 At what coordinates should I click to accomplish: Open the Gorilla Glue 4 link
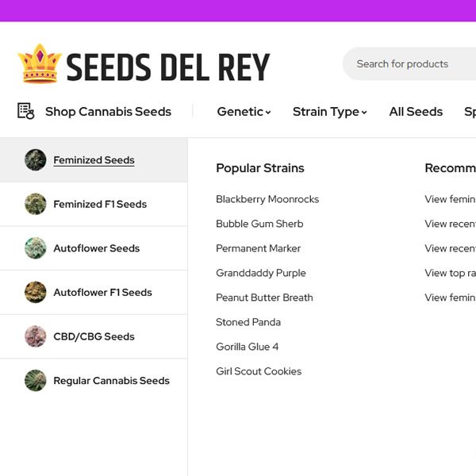click(247, 347)
